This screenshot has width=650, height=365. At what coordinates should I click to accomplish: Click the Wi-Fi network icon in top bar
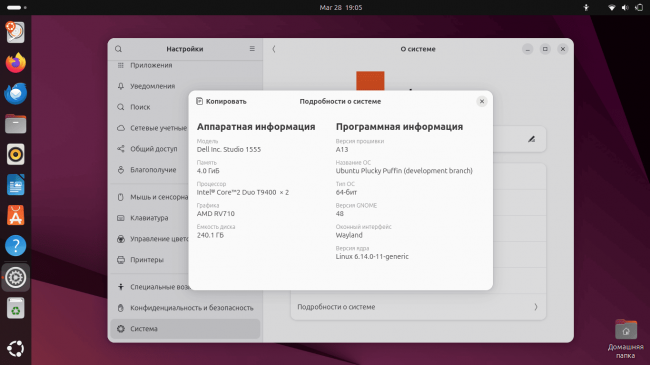[611, 7]
